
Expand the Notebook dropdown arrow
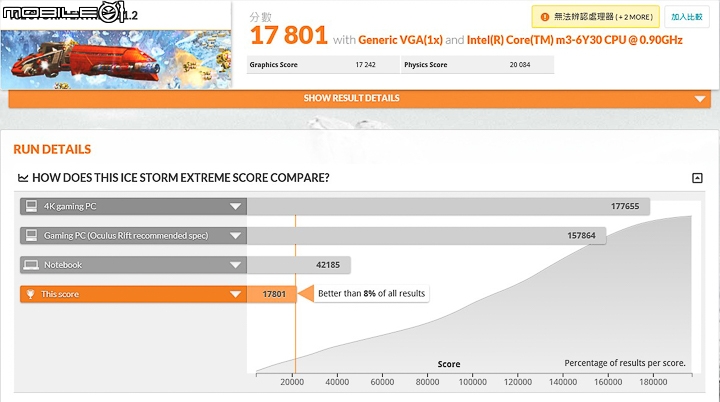click(236, 265)
